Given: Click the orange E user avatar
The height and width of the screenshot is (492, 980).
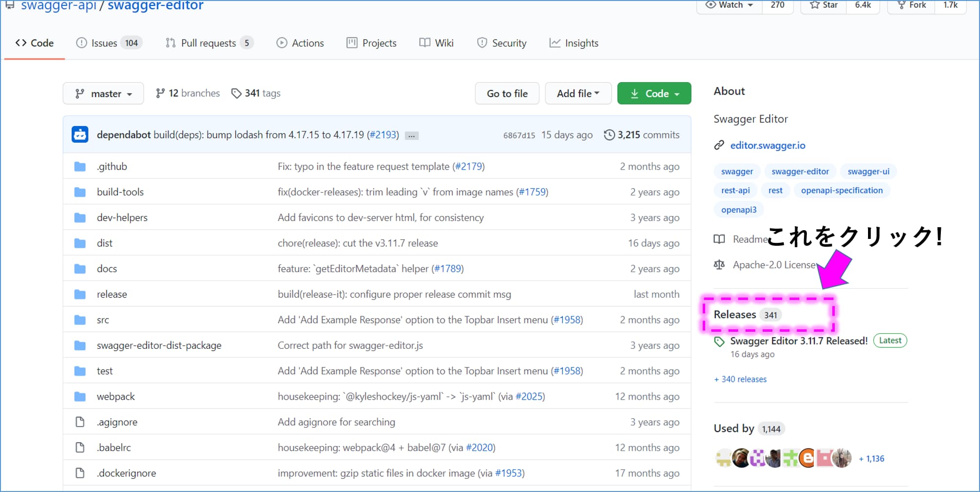Looking at the screenshot, I should pos(808,458).
